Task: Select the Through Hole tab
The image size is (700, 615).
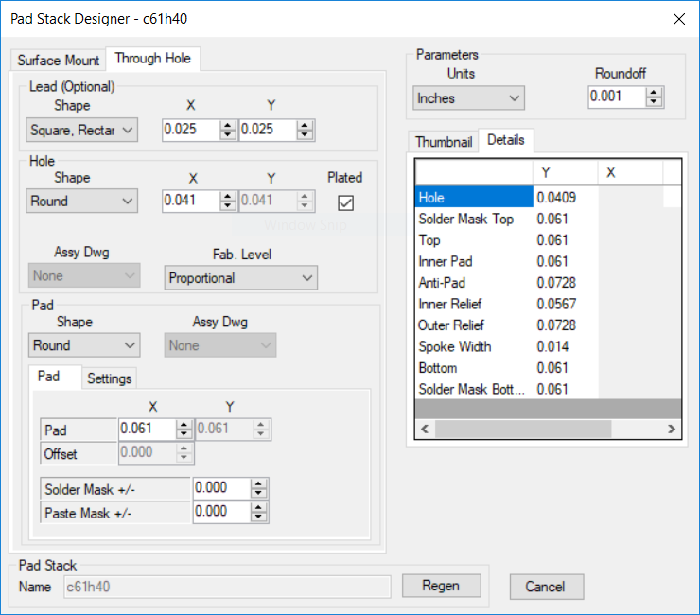Action: click(x=152, y=59)
